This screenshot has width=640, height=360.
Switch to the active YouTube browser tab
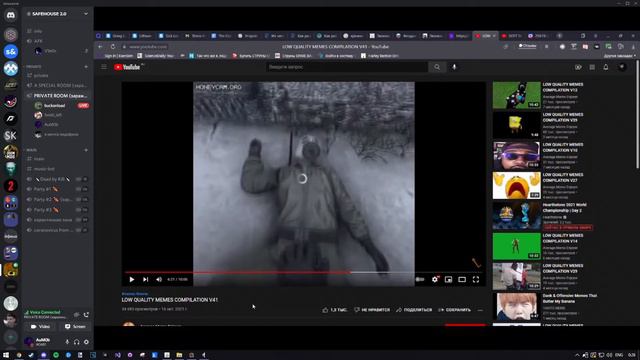[x=485, y=36]
